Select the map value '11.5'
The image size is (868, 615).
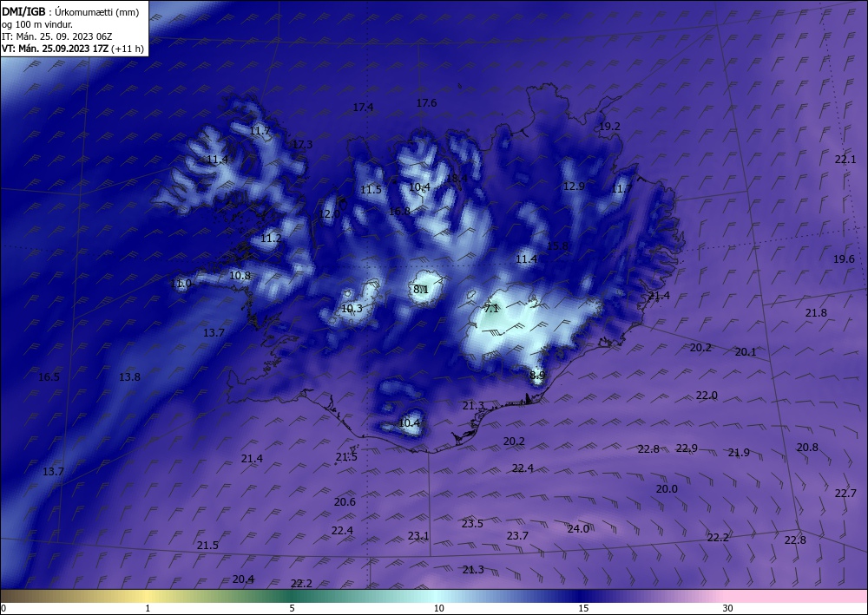point(371,190)
